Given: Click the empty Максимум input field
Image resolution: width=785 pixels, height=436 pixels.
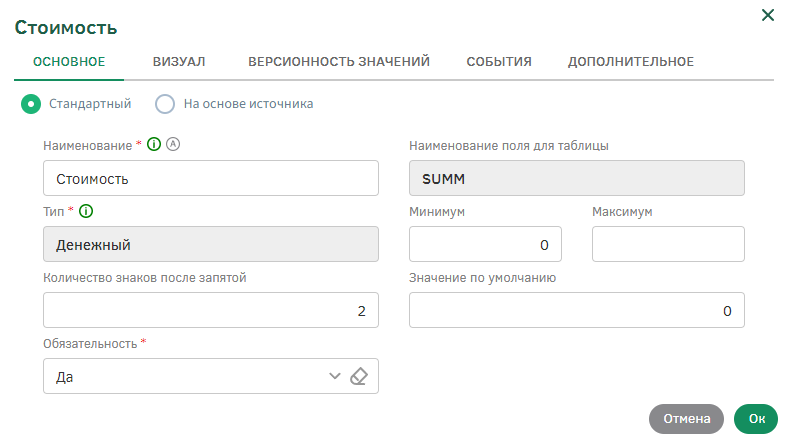Looking at the screenshot, I should (668, 245).
